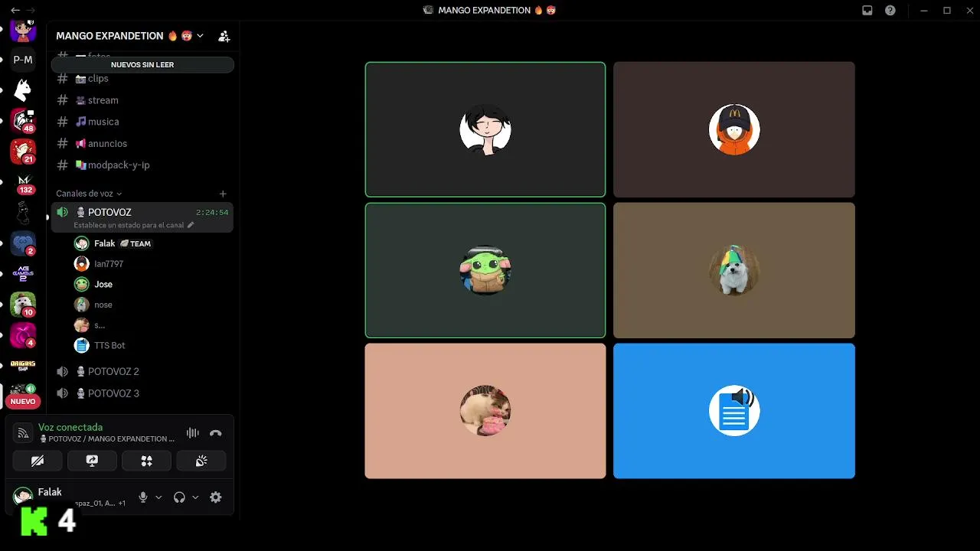Toggle noise suppression waveform icon
This screenshot has height=551, width=980.
pyautogui.click(x=193, y=433)
